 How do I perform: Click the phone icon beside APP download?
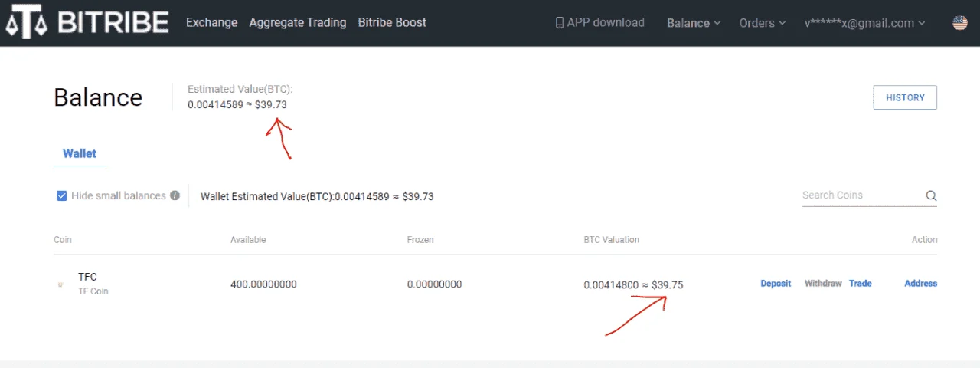pyautogui.click(x=560, y=23)
